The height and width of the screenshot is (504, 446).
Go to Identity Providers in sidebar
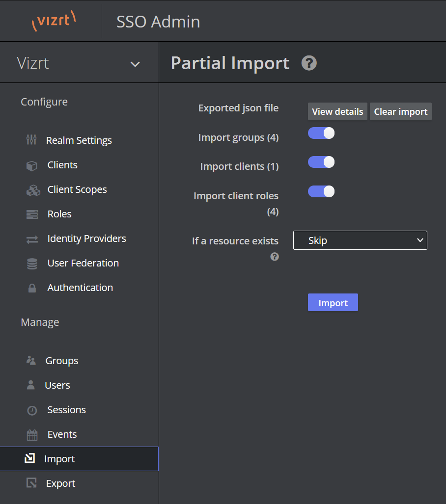(86, 239)
